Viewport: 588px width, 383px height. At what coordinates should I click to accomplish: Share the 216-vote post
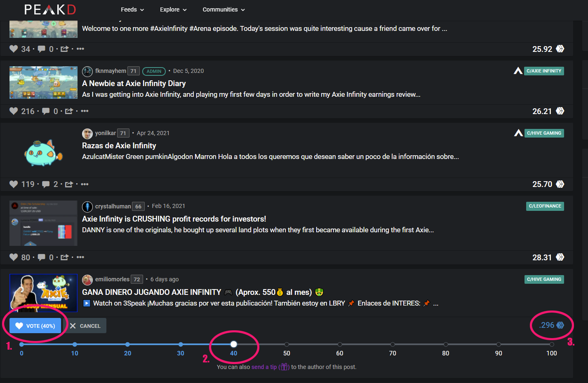[x=69, y=111]
